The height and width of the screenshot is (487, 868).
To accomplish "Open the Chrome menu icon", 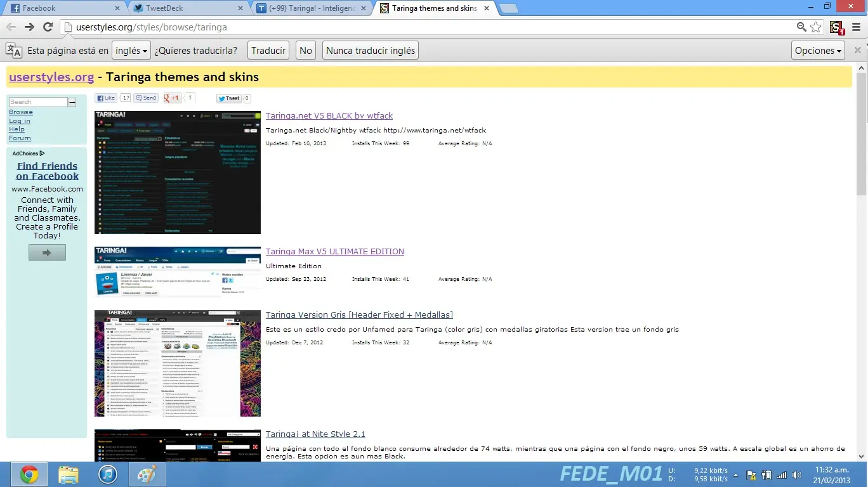I will pyautogui.click(x=857, y=27).
